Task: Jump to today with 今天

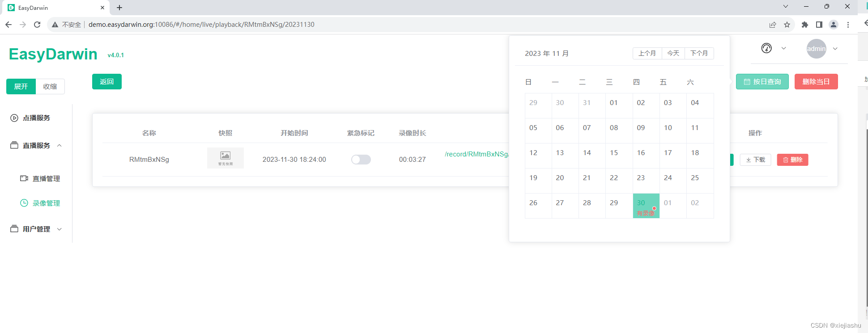Action: (x=673, y=54)
